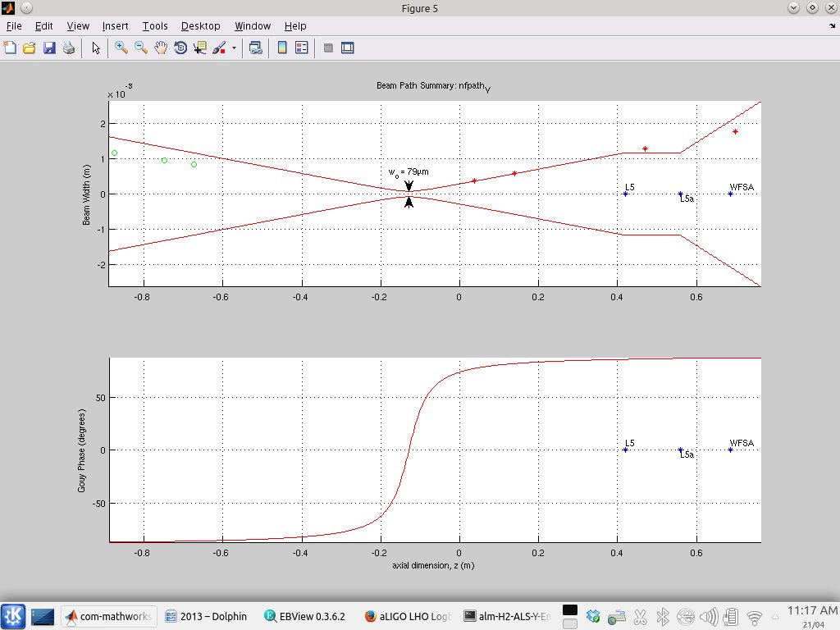Switch to the EBView 0.3.6.2 window

[x=305, y=616]
